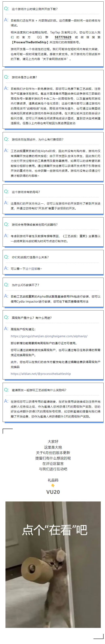Click the question 游戏依然在测试中，为什么有付费项目
Screen dimensions: 105x644
[38, 140]
